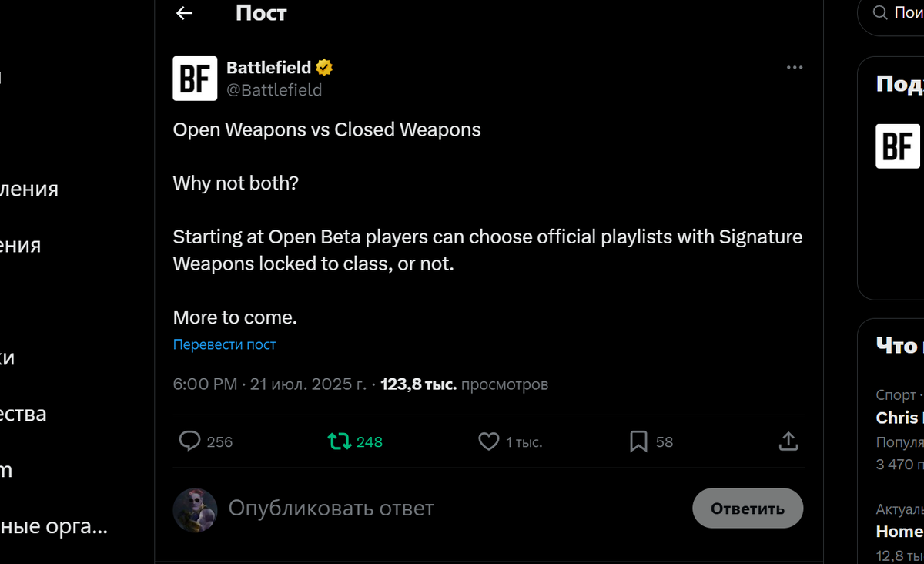
Task: Bookmark the post with the bookmark icon
Action: pyautogui.click(x=638, y=441)
